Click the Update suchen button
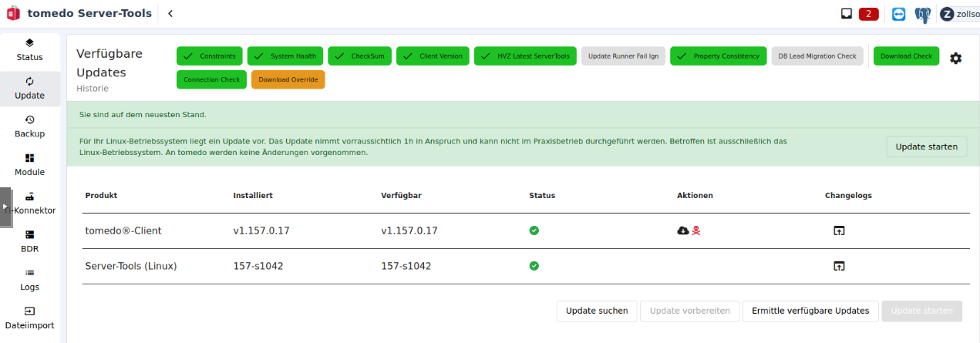 (597, 311)
